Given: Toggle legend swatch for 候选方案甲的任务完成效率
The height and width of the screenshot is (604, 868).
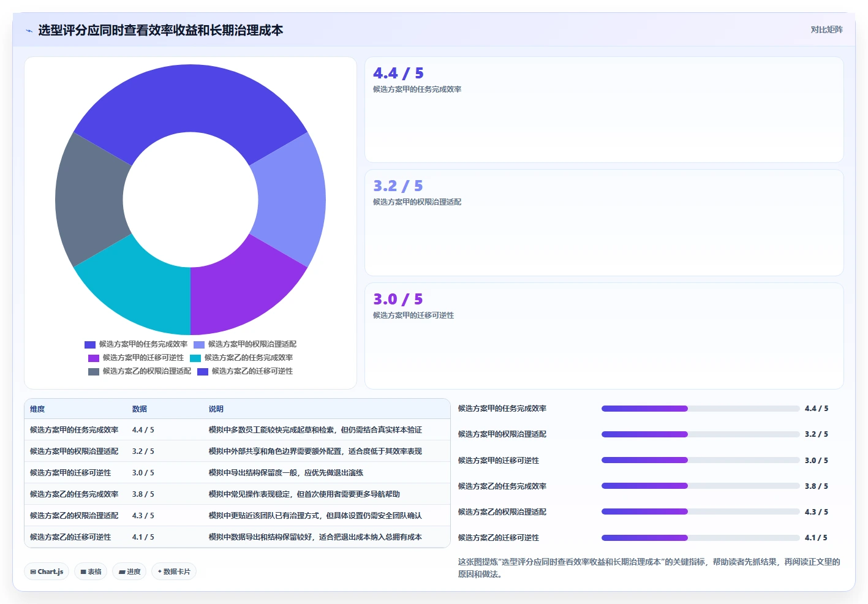Looking at the screenshot, I should (90, 345).
